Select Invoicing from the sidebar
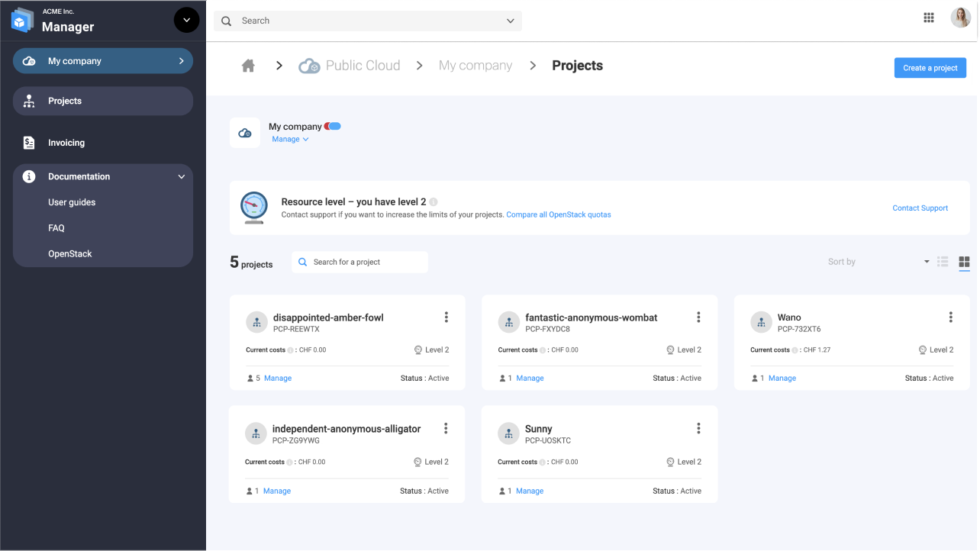The width and height of the screenshot is (980, 551). point(65,143)
